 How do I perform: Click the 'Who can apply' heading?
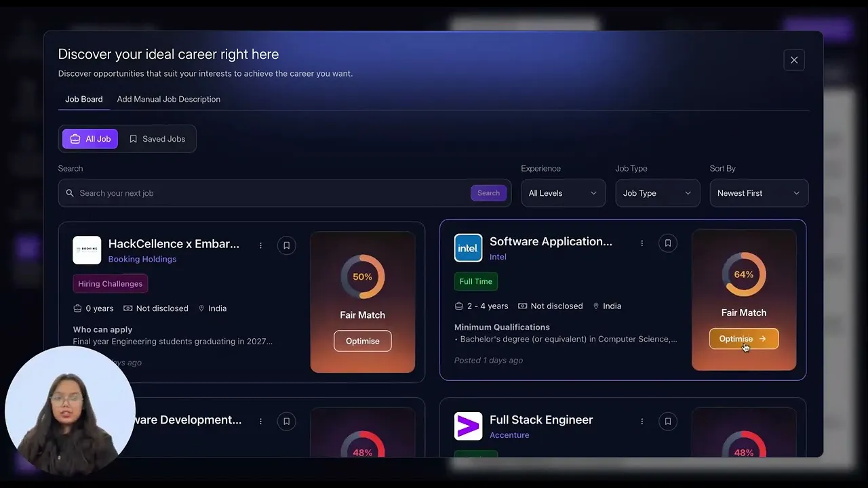[x=102, y=329]
